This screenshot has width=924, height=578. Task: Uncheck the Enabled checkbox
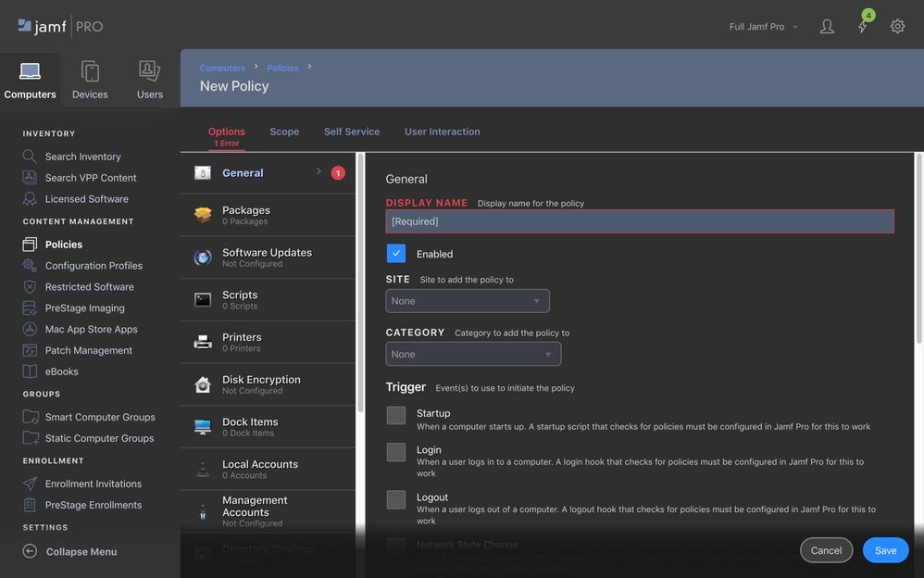tap(396, 253)
